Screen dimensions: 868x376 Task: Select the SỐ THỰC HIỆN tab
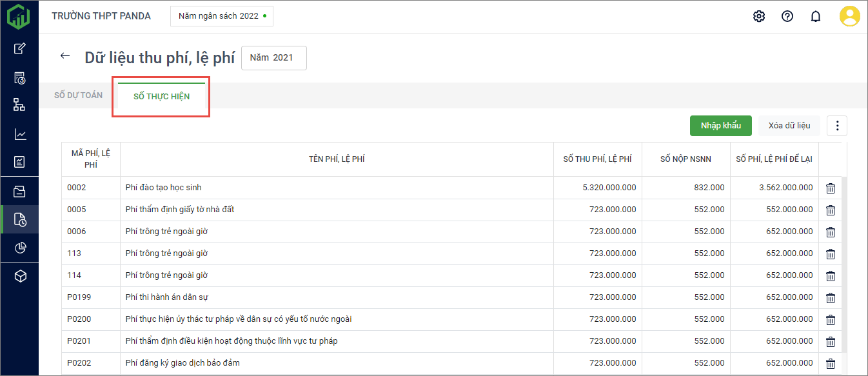point(161,97)
